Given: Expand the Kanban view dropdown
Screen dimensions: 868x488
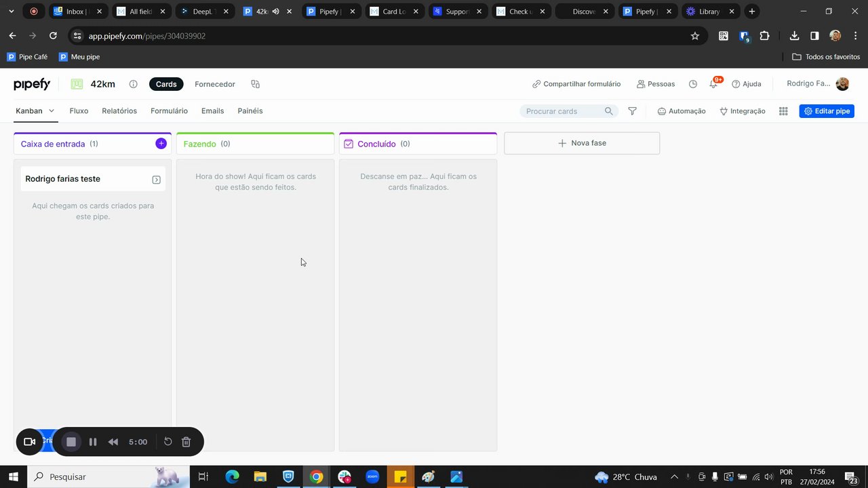Looking at the screenshot, I should pyautogui.click(x=51, y=111).
